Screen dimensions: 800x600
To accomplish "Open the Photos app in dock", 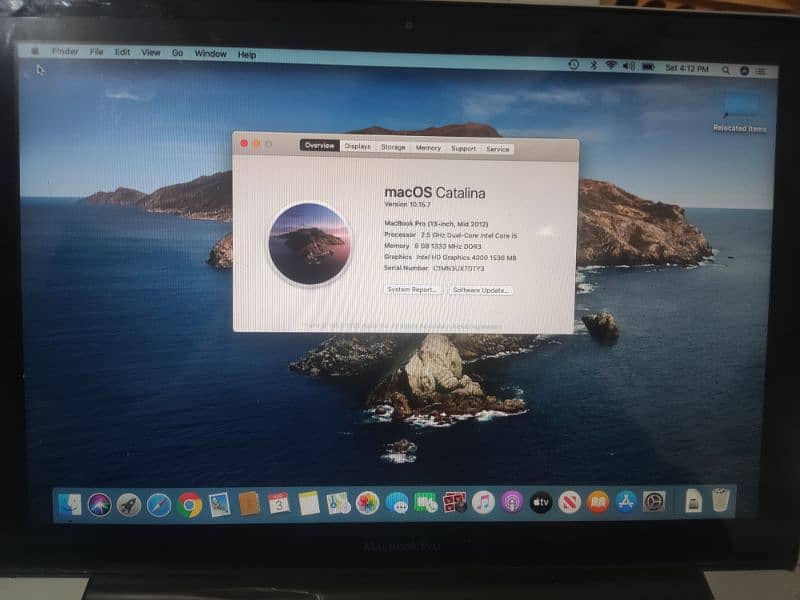I will tap(367, 503).
